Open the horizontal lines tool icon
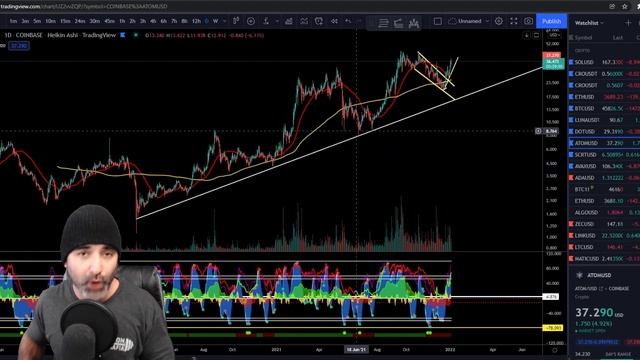This screenshot has height=360, width=640. (x=383, y=23)
